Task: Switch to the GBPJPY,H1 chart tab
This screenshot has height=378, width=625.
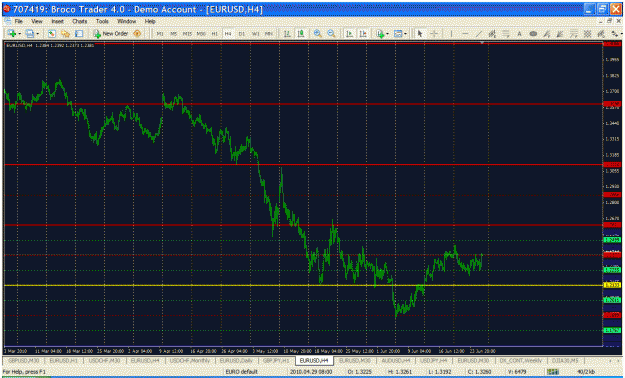Action: (x=276, y=360)
